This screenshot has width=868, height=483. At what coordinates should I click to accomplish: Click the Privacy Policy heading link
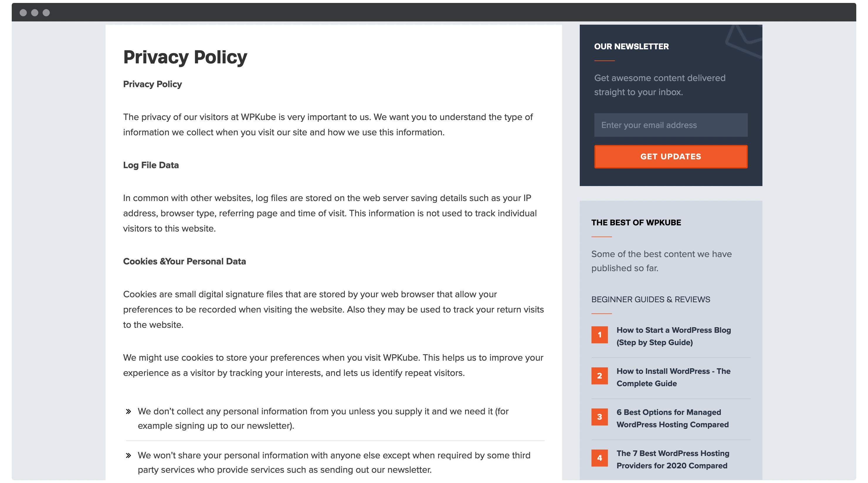pyautogui.click(x=185, y=57)
